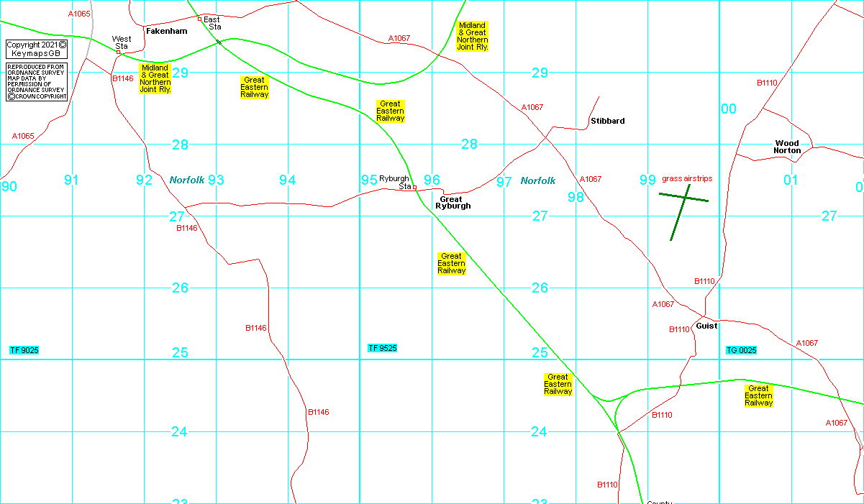Select the Stibbard village label

click(x=607, y=122)
